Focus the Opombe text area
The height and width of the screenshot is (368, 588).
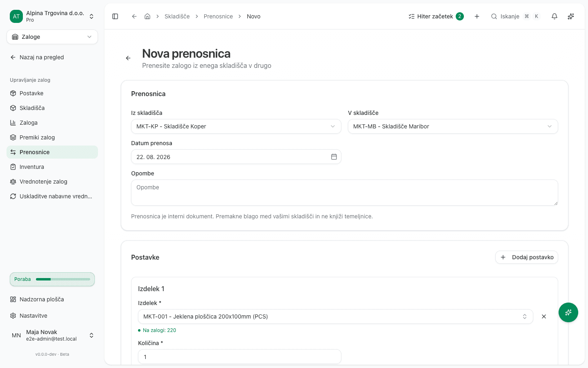[345, 193]
